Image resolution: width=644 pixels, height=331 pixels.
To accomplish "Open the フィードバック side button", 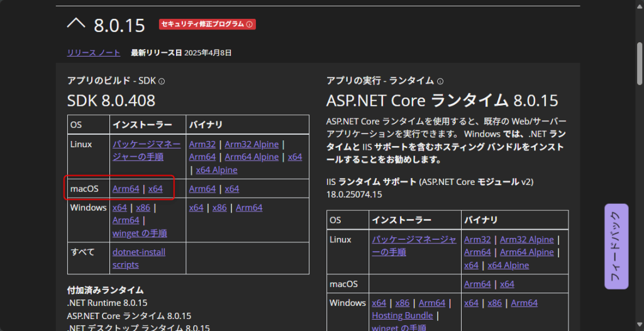I will (616, 246).
